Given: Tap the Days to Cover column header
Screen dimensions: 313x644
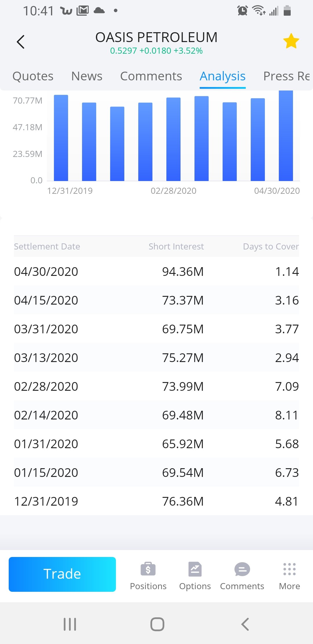Looking at the screenshot, I should (271, 246).
